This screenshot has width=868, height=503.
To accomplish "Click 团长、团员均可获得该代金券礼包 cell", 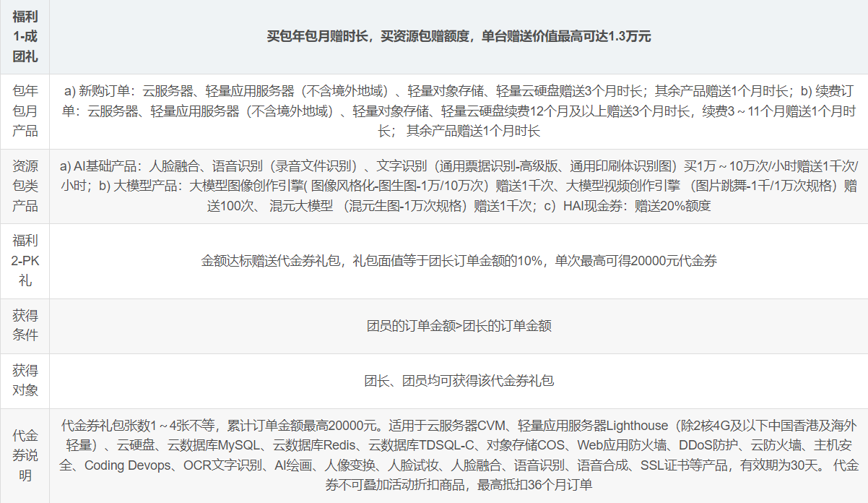I will coord(459,381).
